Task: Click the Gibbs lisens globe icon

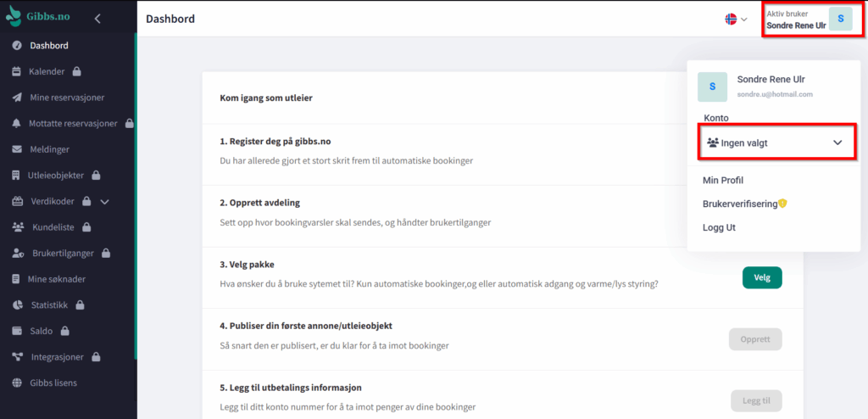Action: tap(17, 383)
